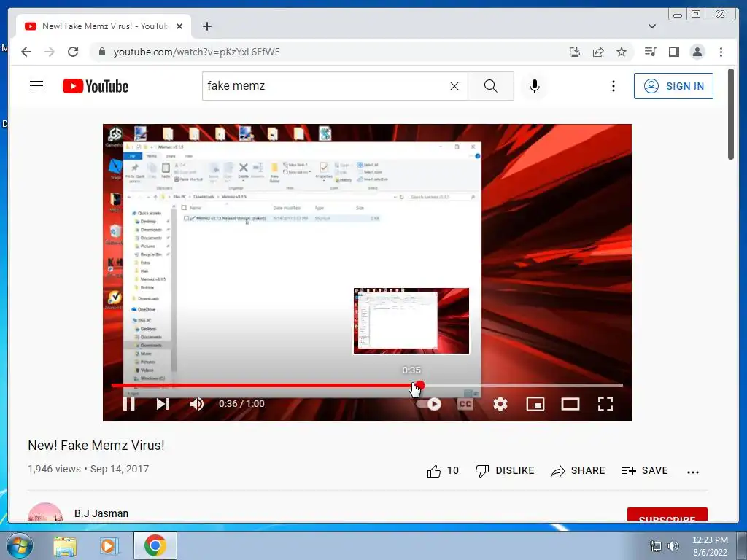Screen dimensions: 747x560
Task: Reload the YouTube page
Action: click(x=73, y=52)
